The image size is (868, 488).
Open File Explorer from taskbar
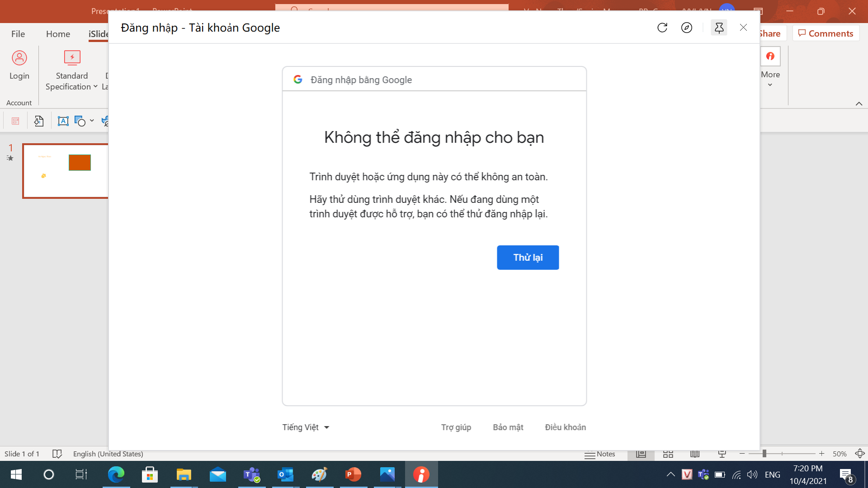coord(184,474)
